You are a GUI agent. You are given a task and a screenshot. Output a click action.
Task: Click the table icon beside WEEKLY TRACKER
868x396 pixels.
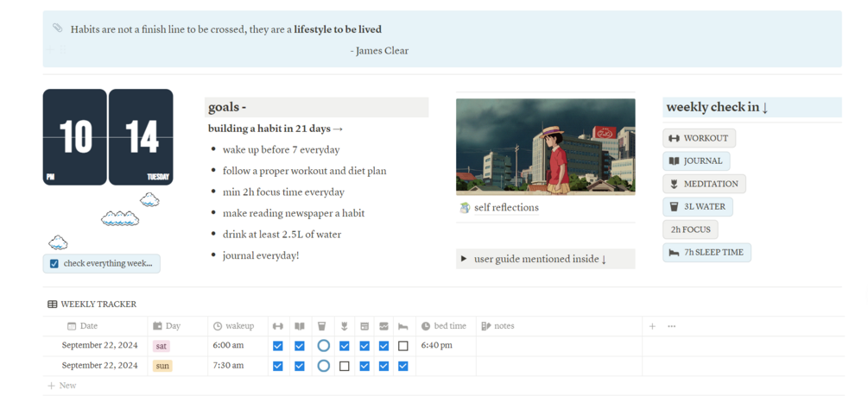click(x=52, y=305)
